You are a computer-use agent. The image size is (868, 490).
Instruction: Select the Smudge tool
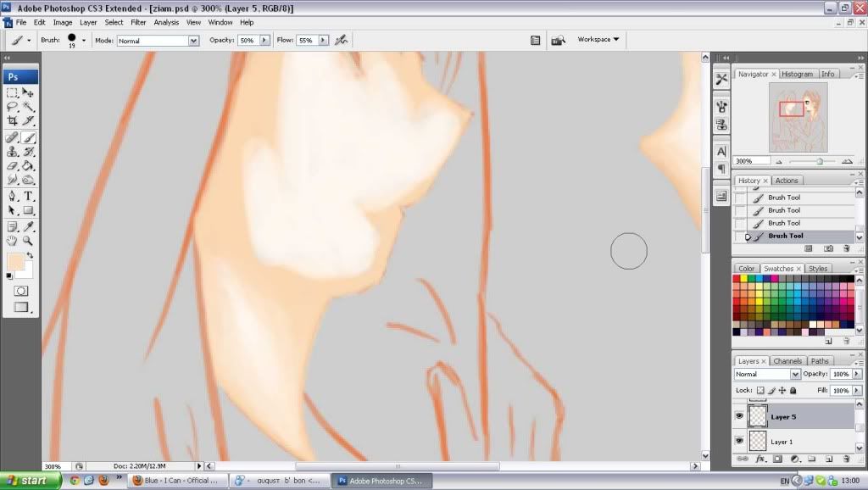pyautogui.click(x=12, y=180)
